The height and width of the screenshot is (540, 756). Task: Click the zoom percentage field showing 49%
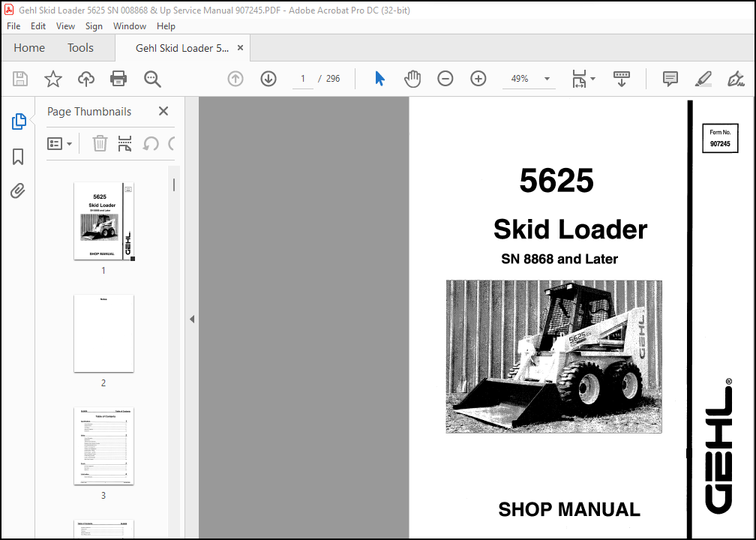[520, 79]
